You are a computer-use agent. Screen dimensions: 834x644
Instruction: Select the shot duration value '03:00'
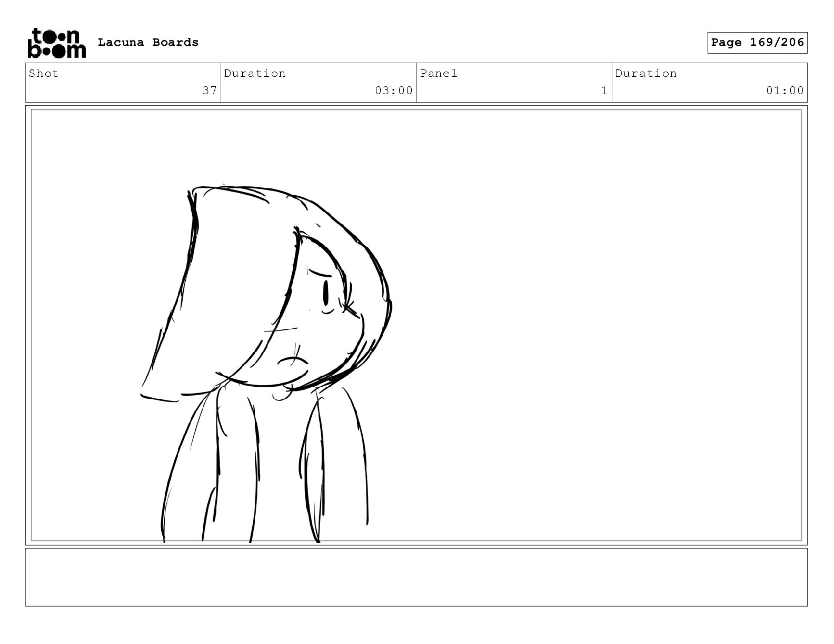(394, 90)
